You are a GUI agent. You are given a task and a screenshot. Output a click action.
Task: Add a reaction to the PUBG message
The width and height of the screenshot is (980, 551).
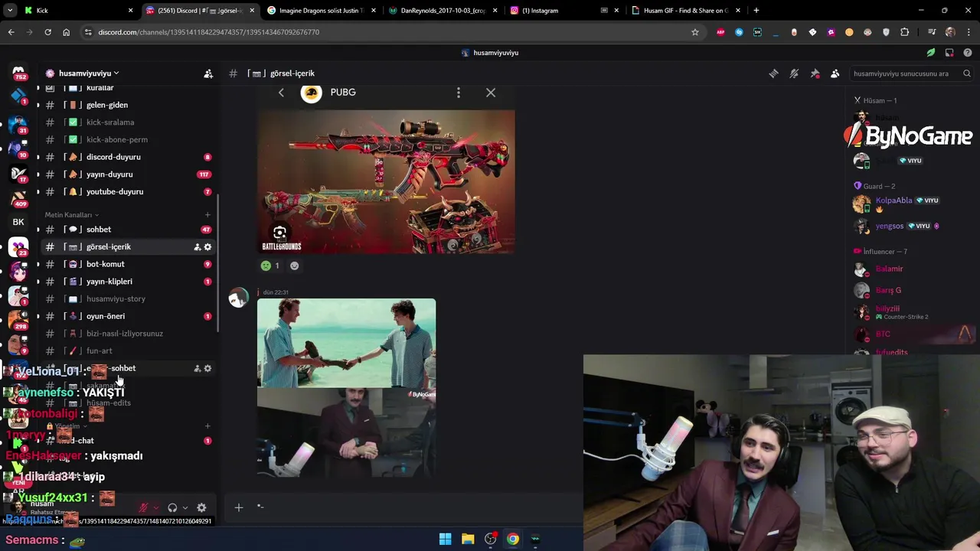coord(295,266)
